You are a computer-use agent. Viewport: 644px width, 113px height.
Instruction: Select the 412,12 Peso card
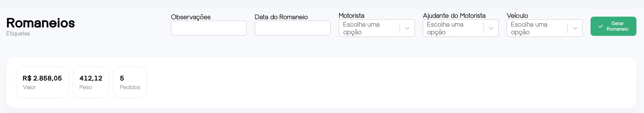[91, 82]
